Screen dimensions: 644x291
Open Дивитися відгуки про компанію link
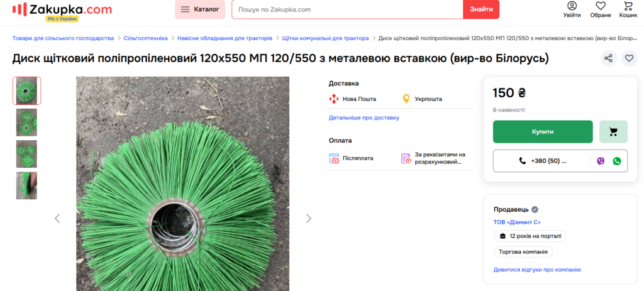click(537, 270)
